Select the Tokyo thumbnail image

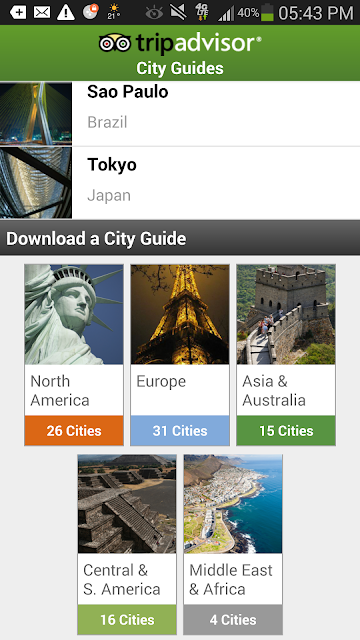coord(36,182)
